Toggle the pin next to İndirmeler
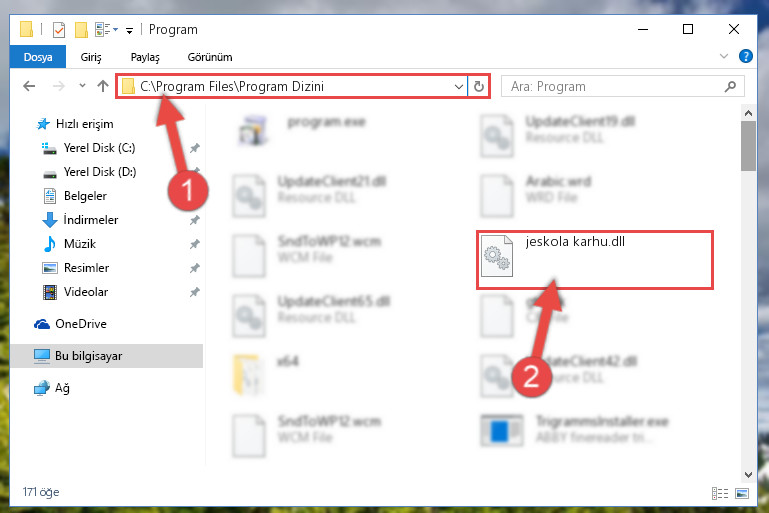 (x=195, y=220)
